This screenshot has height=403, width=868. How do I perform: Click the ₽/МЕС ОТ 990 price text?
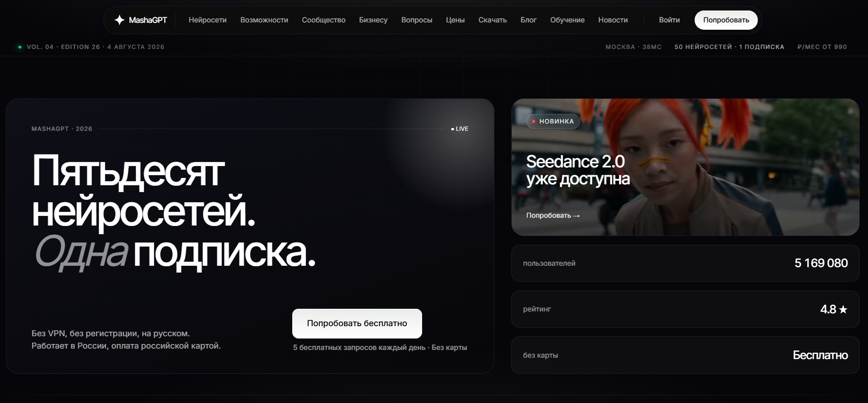coord(822,47)
